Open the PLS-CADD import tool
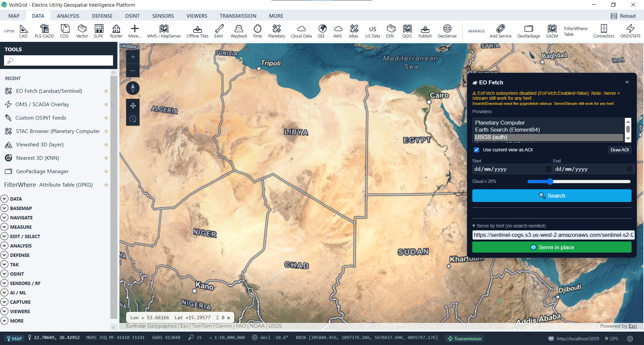The image size is (644, 345). point(44,31)
